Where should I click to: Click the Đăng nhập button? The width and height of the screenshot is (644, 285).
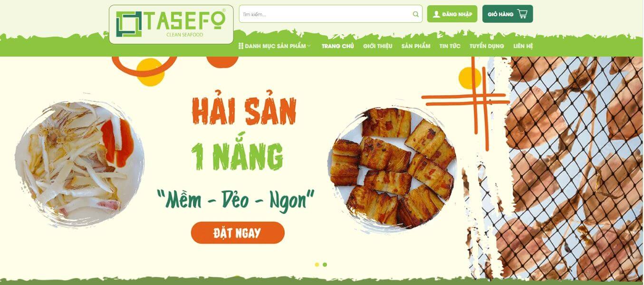pos(452,14)
